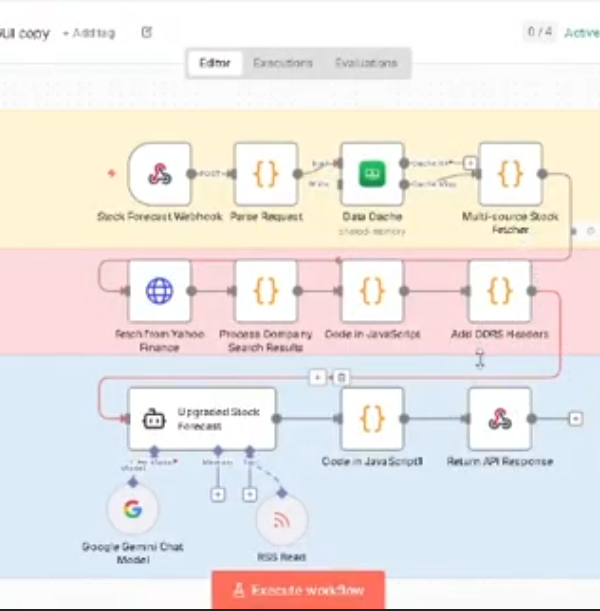The image size is (600, 611).
Task: Click the Return API Response label
Action: [500, 461]
